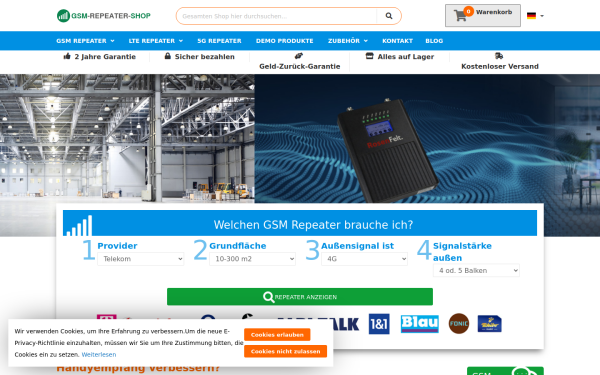The image size is (600, 375).
Task: Click the Repeater anzeigen button
Action: click(300, 297)
